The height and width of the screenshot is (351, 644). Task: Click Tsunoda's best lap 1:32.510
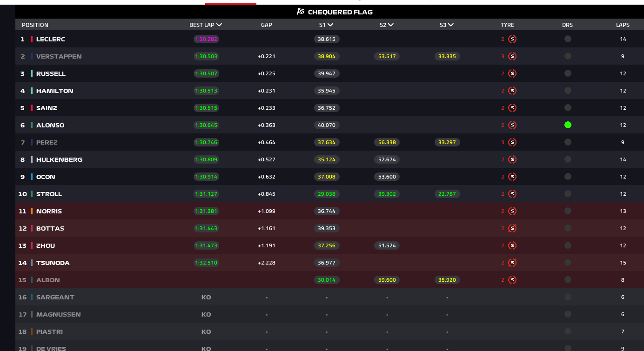206,263
